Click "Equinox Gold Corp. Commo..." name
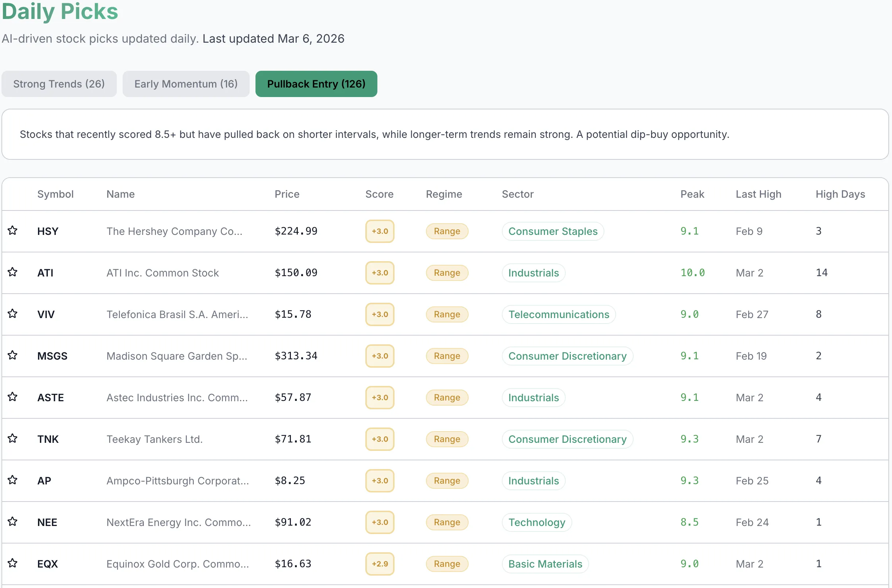Viewport: 892px width, 588px height. tap(178, 564)
